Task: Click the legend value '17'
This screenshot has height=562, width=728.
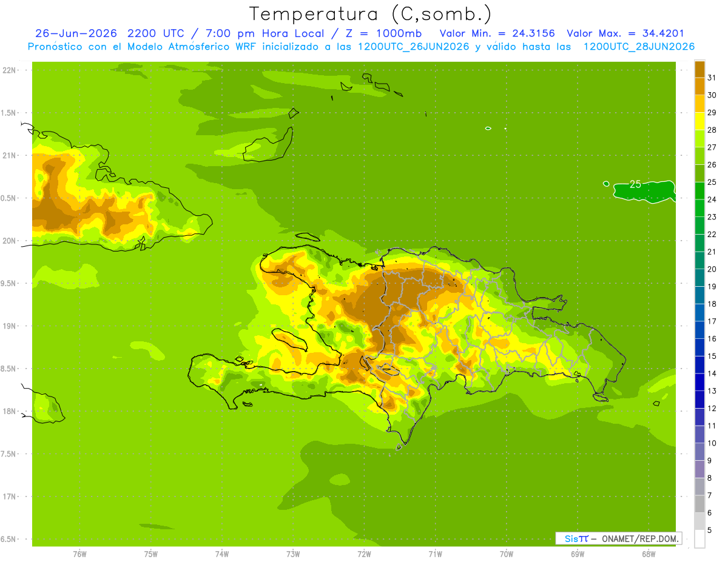Action: click(712, 321)
